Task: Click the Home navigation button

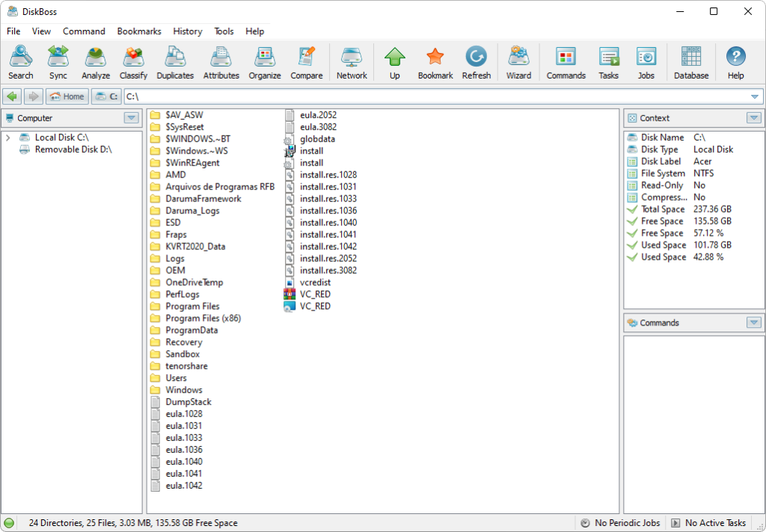Action: pos(67,96)
